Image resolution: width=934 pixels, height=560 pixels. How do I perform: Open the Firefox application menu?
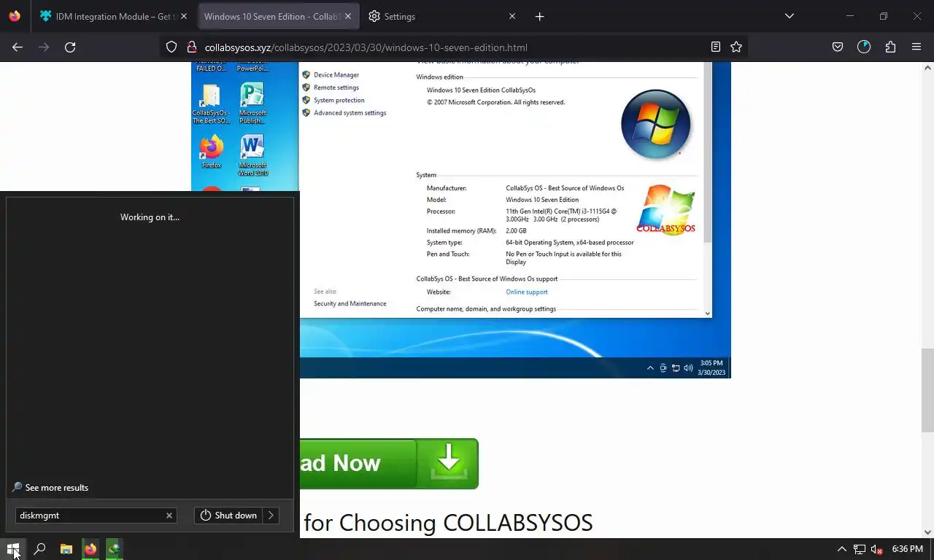(916, 47)
